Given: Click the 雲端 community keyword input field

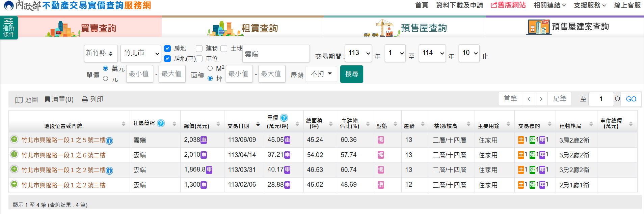Looking at the screenshot, I should point(276,54).
